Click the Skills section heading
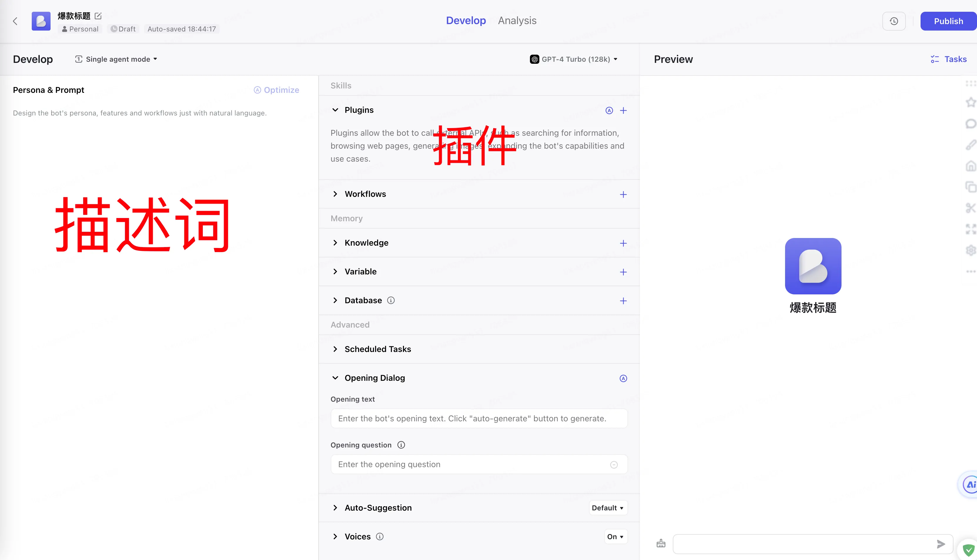This screenshot has width=977, height=560. (x=341, y=86)
